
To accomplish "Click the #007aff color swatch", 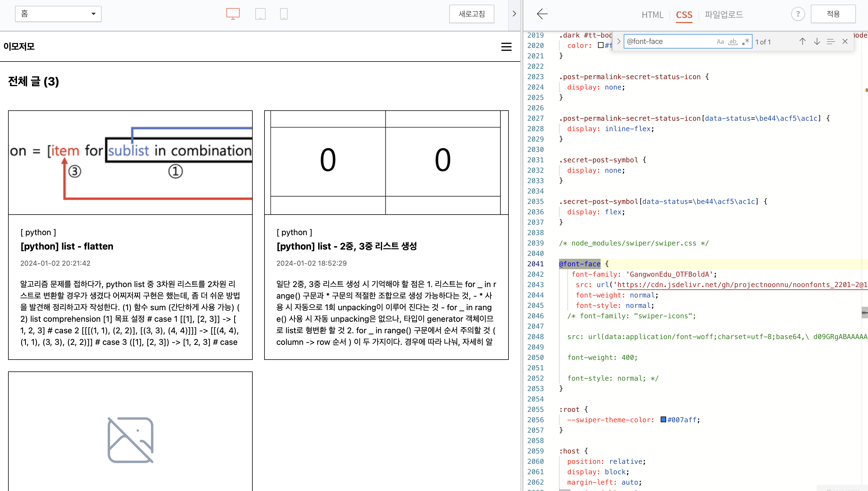I will click(x=663, y=419).
